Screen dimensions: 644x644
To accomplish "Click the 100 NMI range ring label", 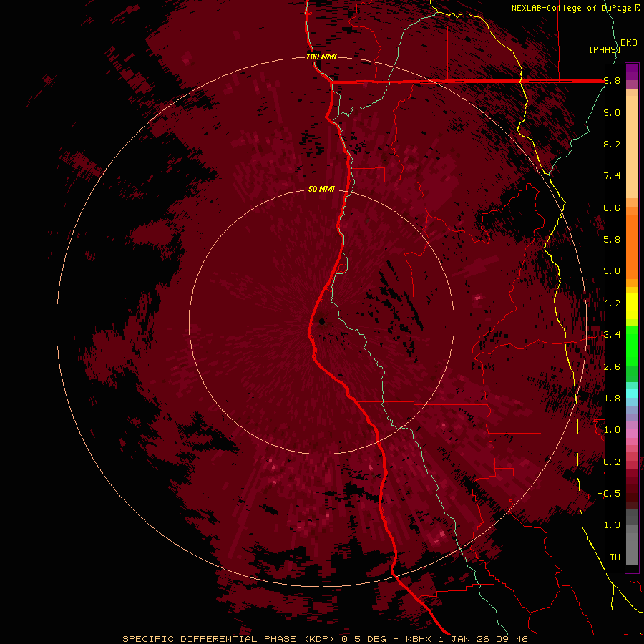I will 321,57.
